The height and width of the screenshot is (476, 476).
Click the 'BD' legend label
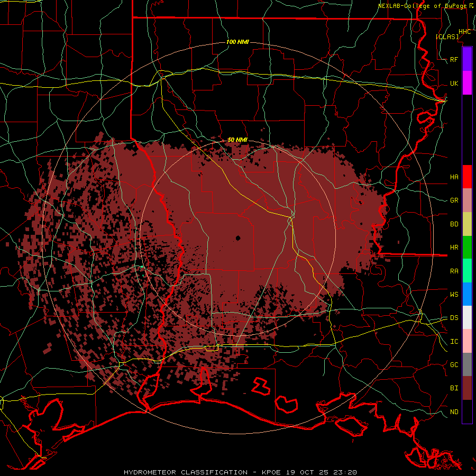point(454,224)
